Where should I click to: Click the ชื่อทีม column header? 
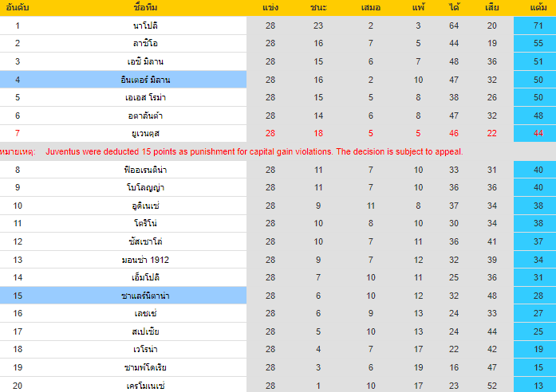point(145,8)
